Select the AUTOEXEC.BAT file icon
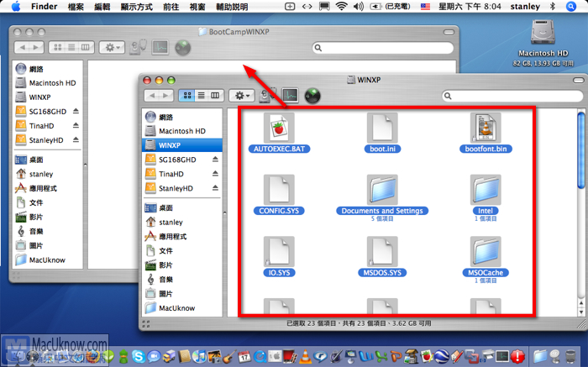 [279, 128]
